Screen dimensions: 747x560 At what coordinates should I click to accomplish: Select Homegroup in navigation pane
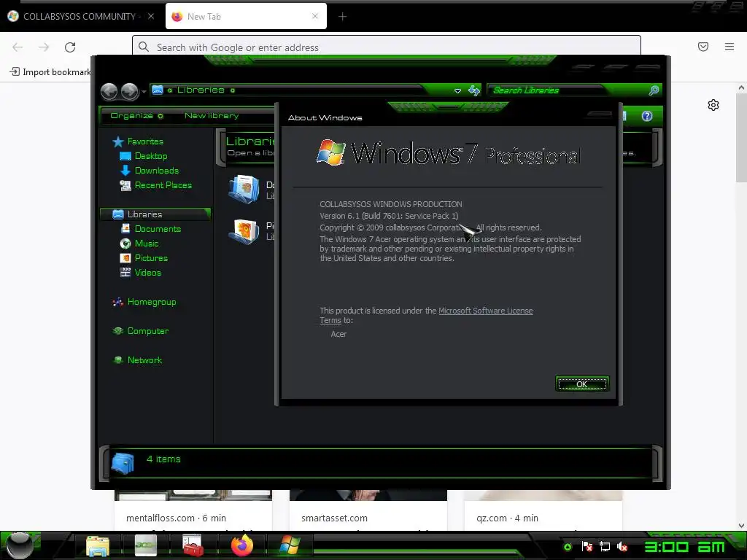pos(152,302)
